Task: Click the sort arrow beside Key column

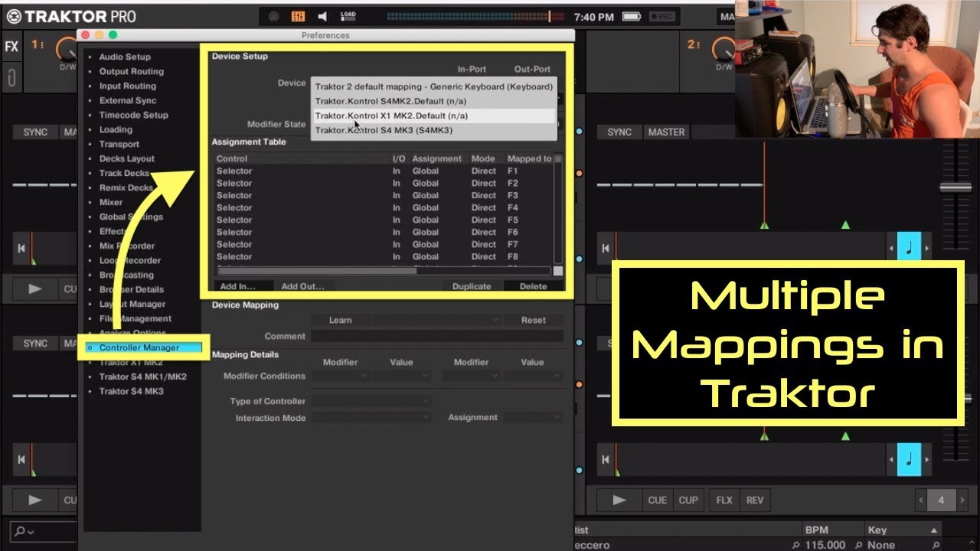Action: coord(933,530)
